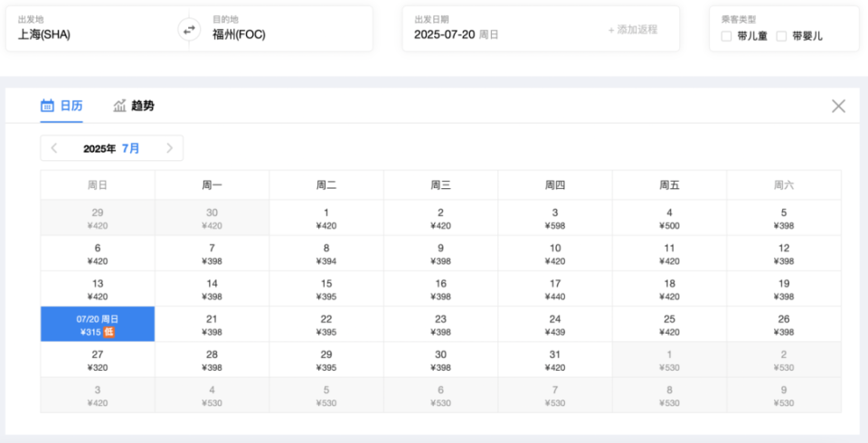
Task: Open the 2025年 year selector
Action: [x=99, y=148]
